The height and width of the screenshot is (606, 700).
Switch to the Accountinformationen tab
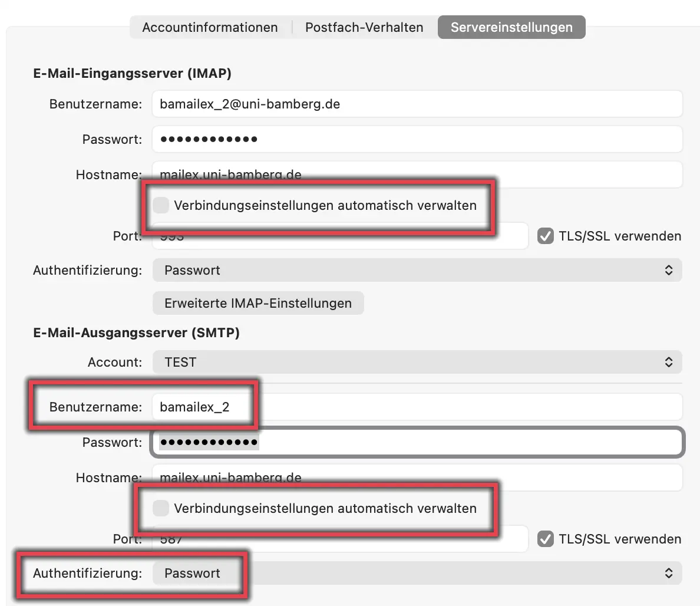pos(210,27)
